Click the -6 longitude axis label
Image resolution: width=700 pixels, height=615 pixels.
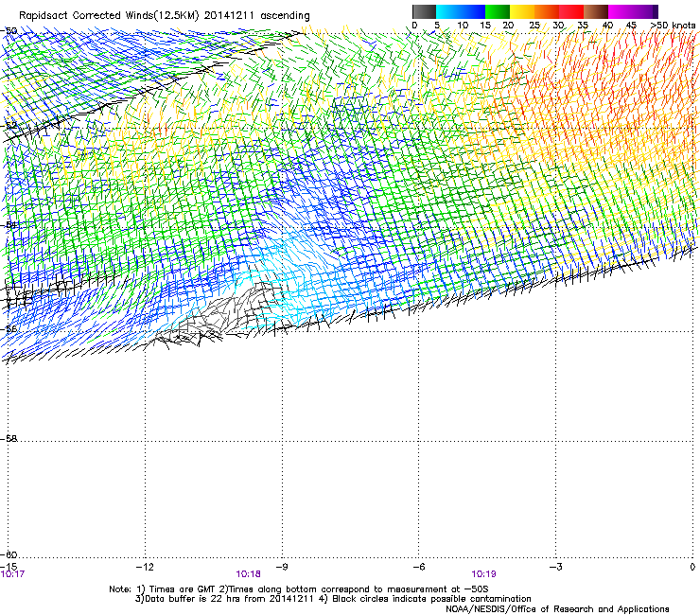418,567
